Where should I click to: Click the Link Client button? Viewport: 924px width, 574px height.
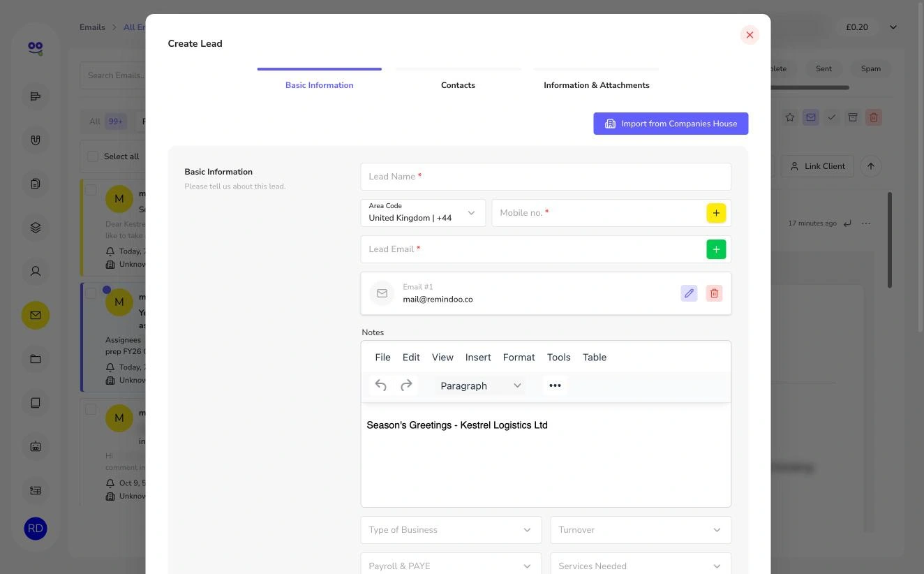(x=817, y=166)
